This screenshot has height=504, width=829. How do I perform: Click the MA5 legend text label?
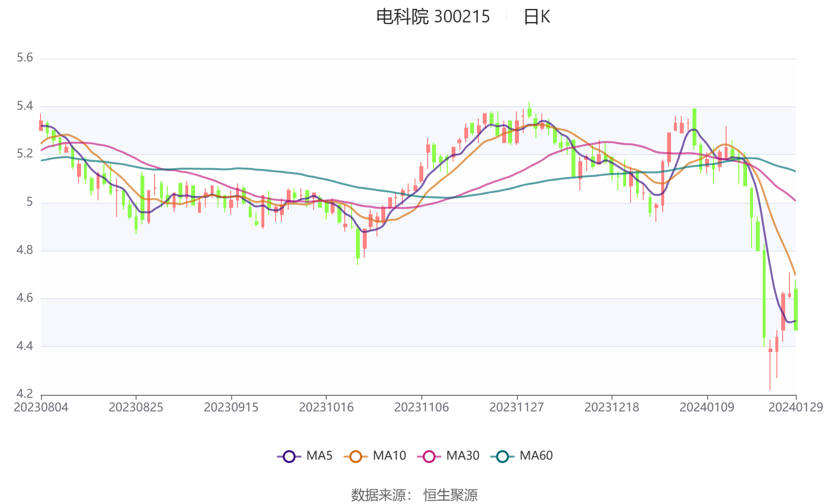(319, 456)
